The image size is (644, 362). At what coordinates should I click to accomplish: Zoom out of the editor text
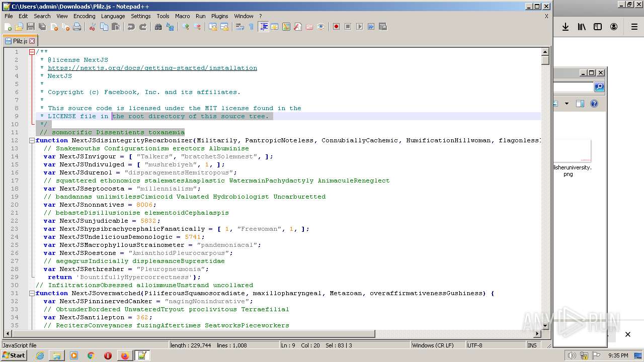tap(197, 27)
